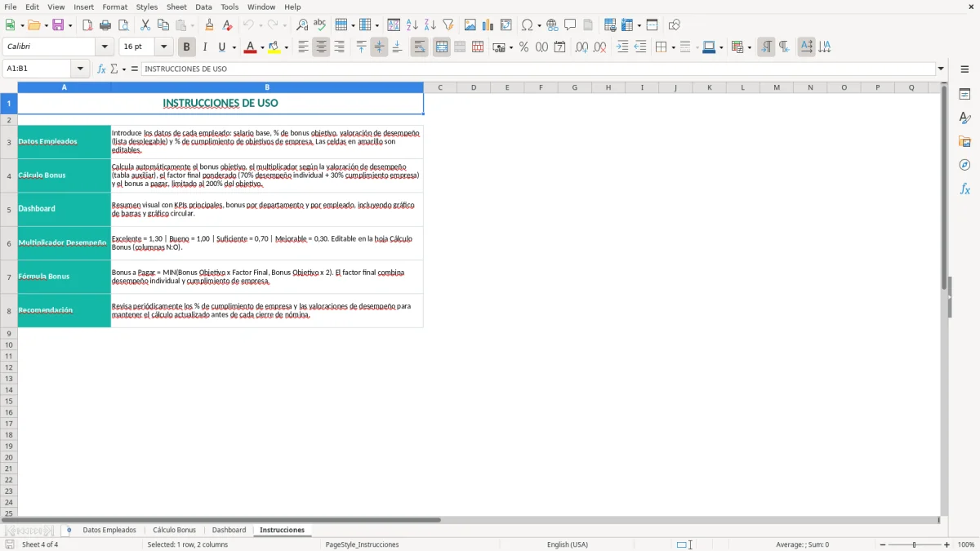The height and width of the screenshot is (551, 980).
Task: Click the Clone Formatting paintbrush icon
Action: [210, 25]
